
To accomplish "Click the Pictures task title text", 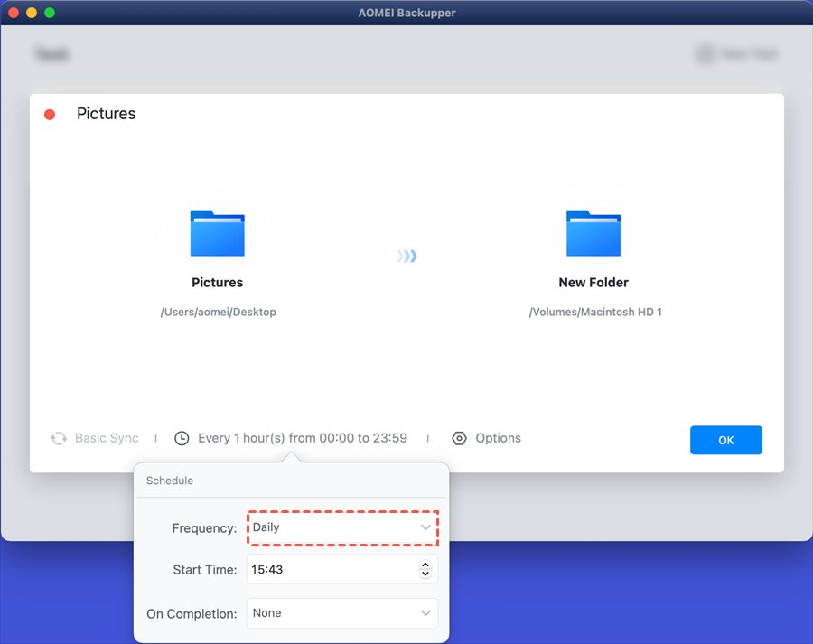I will [x=107, y=114].
